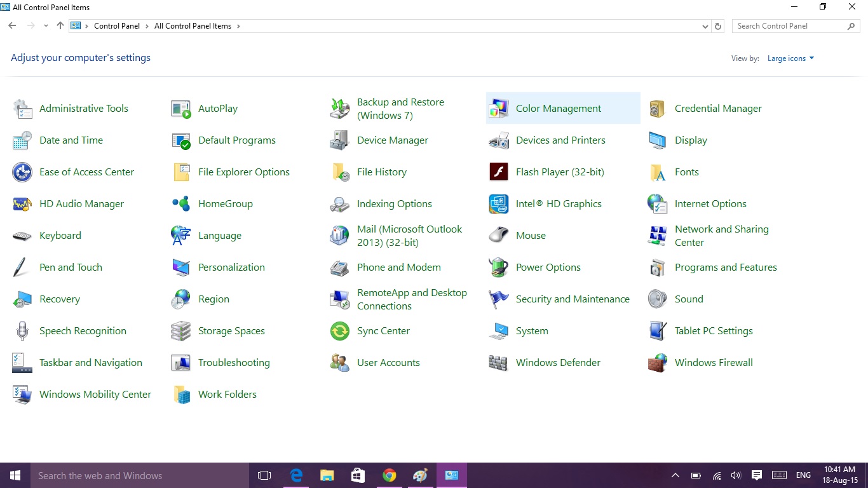Click the taskbar Search the web and Windows box
Viewport: 868px width, 488px height.
click(140, 475)
